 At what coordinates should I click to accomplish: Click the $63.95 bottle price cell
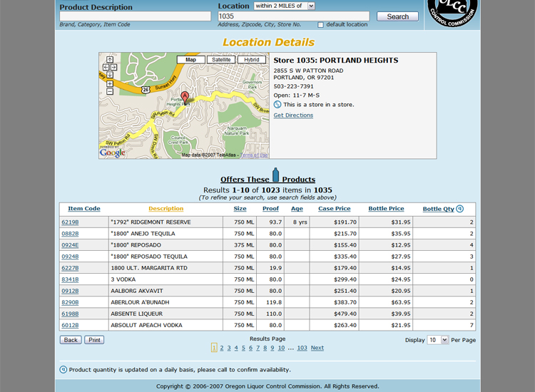[385, 302]
